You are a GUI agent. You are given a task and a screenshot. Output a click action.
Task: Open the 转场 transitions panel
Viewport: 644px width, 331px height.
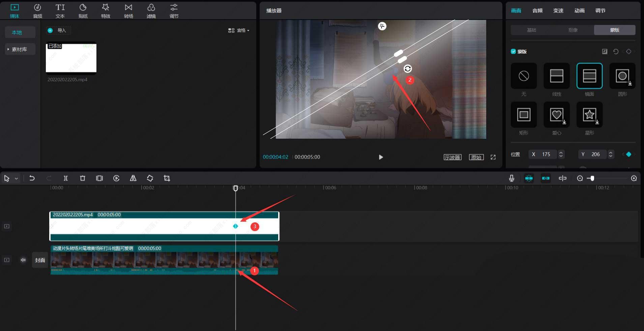[128, 11]
